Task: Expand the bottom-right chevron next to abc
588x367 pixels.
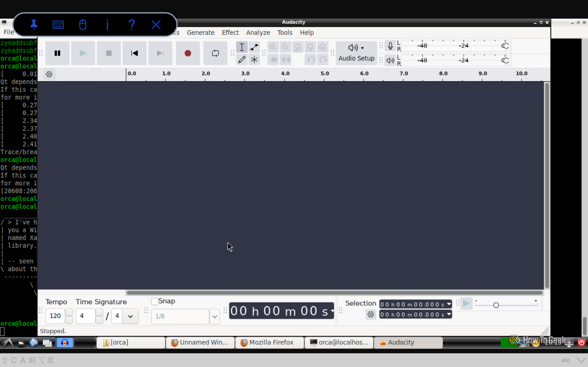Action: [x=581, y=360]
